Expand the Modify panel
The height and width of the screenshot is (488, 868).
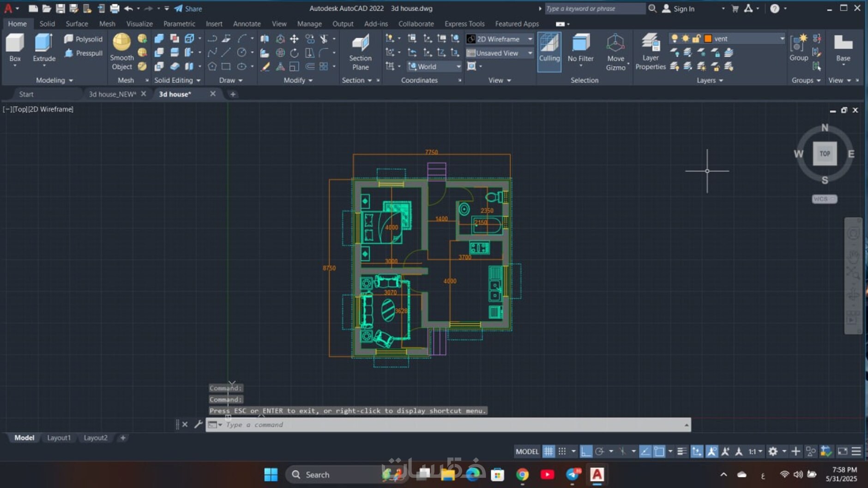[298, 80]
